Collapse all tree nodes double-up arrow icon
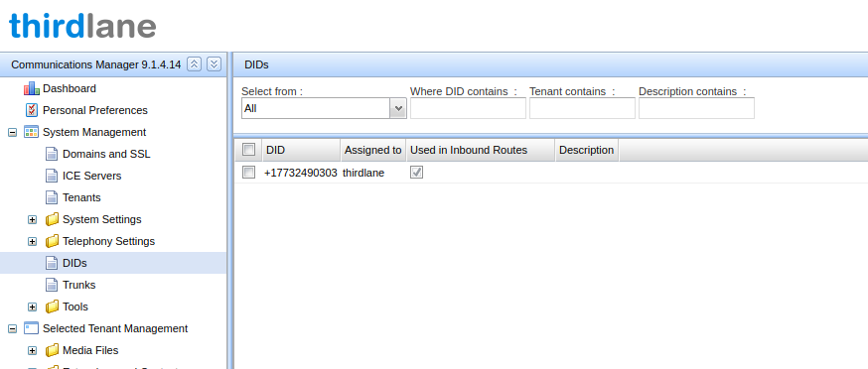868x369 pixels. (x=194, y=64)
